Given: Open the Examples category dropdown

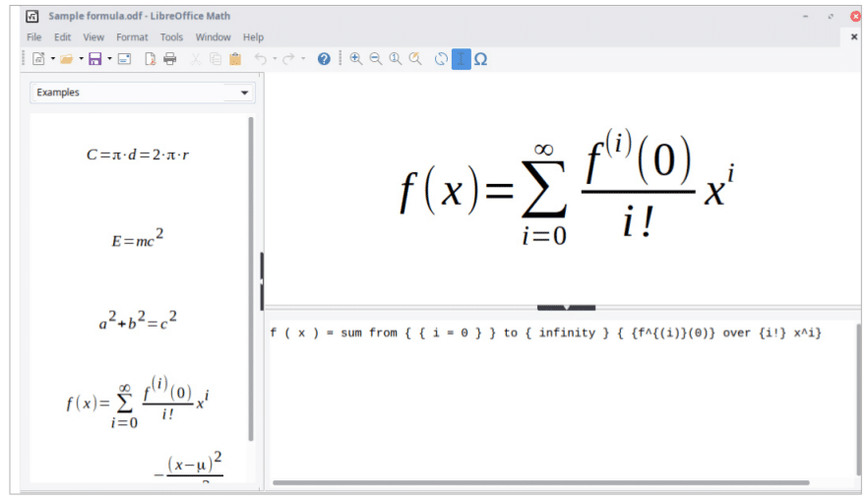Looking at the screenshot, I should 143,93.
